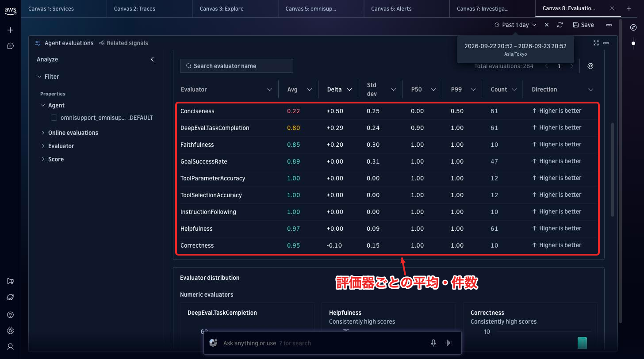Collapse the Analyze side panel
Screen dimensions: 644x359
point(153,59)
